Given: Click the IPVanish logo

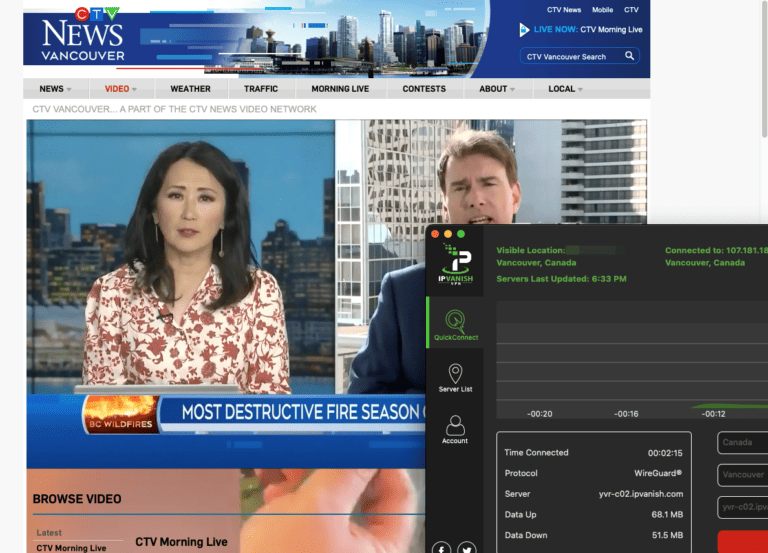Looking at the screenshot, I should point(456,265).
